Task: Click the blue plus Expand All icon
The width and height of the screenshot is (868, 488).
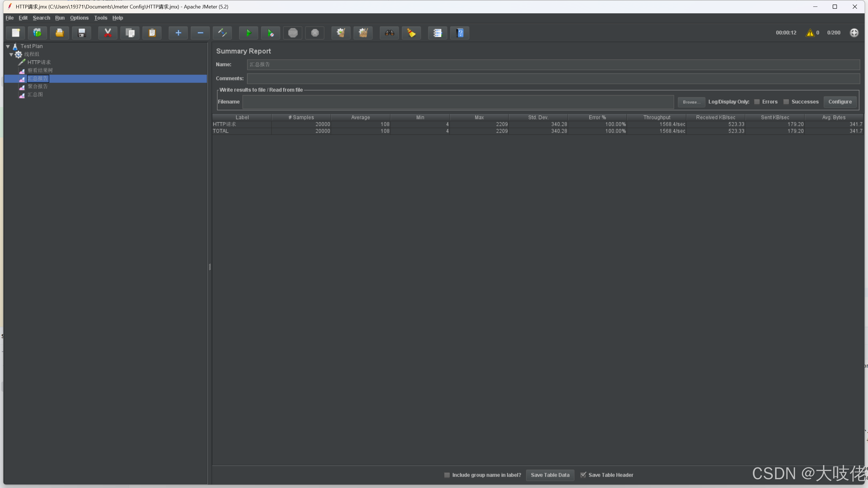Action: tap(178, 33)
